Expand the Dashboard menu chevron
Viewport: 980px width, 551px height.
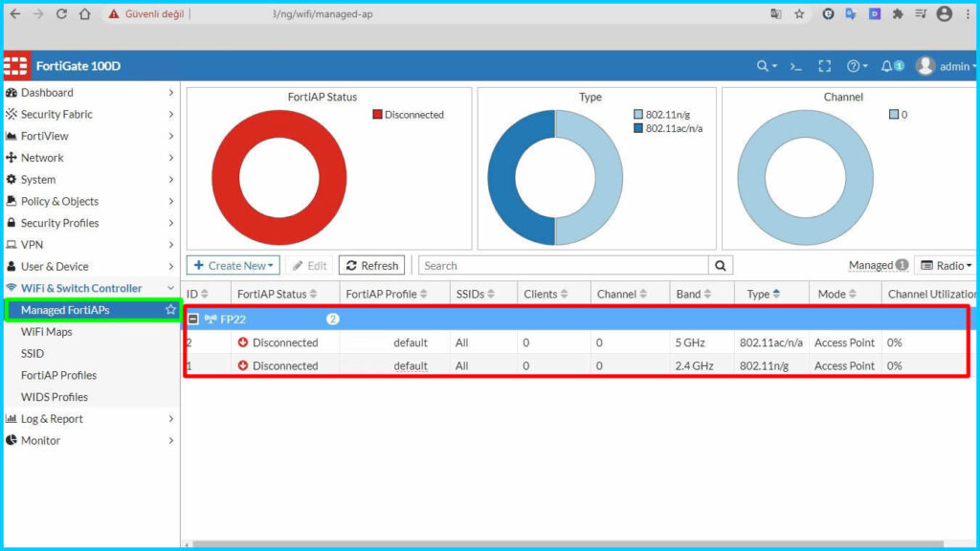[x=170, y=93]
